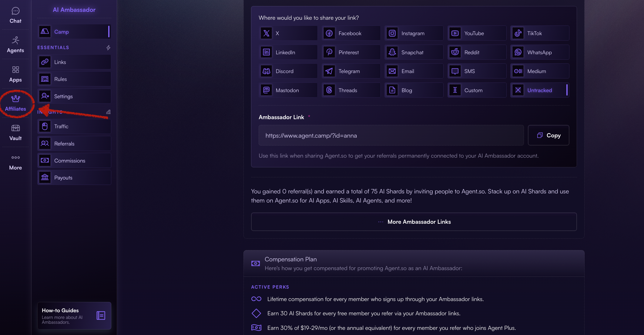The height and width of the screenshot is (335, 644).
Task: Go to the Agents section
Action: (x=15, y=45)
